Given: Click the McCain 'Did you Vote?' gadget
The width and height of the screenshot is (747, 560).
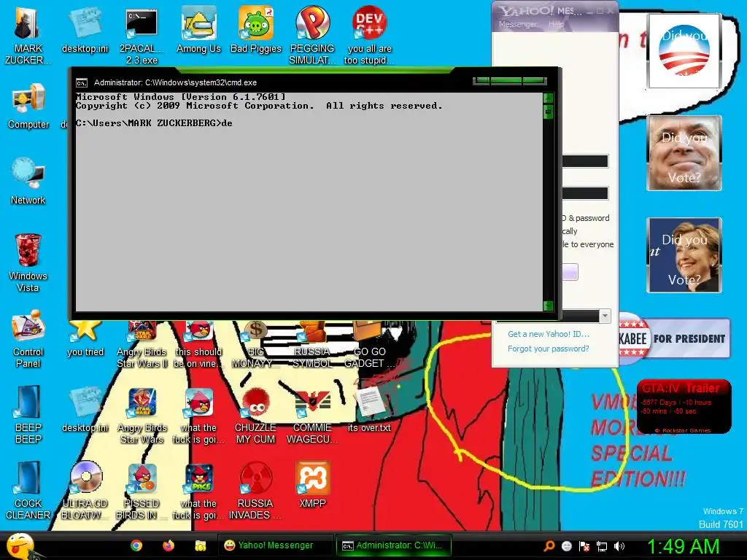Looking at the screenshot, I should coord(684,153).
